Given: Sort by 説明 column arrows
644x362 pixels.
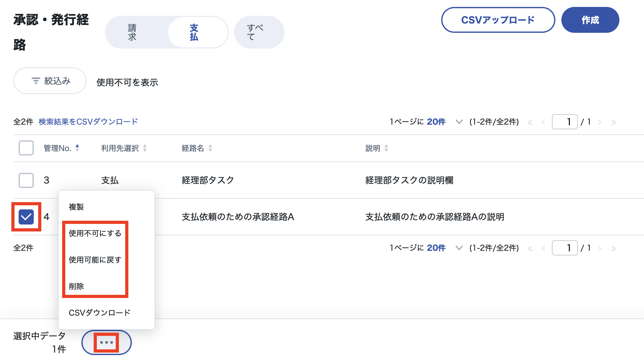Looking at the screenshot, I should [x=386, y=148].
